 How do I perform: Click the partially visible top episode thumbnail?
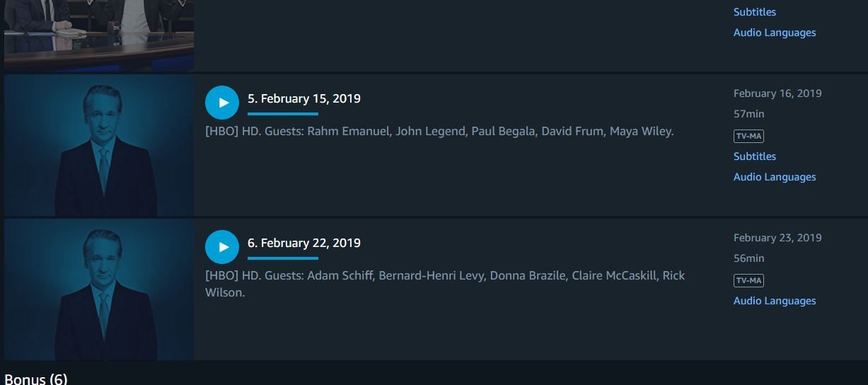pos(99,35)
